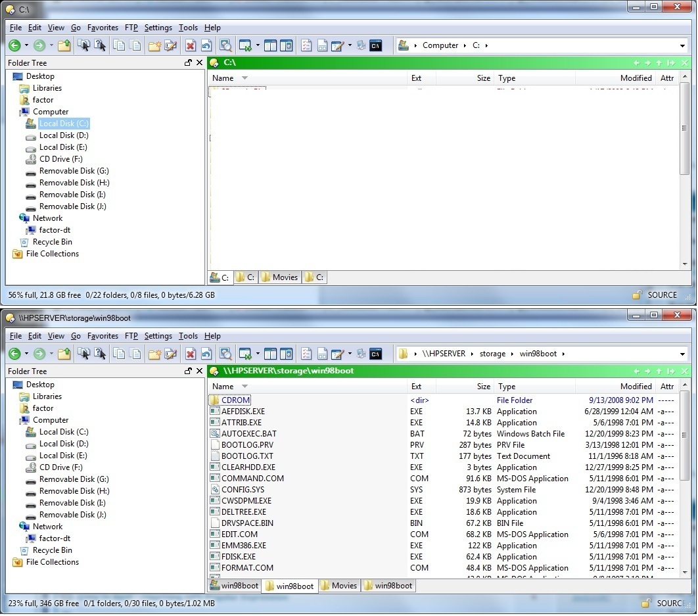Toggle the padlock in the C:\ window status bar
698x616 pixels.
(x=637, y=295)
